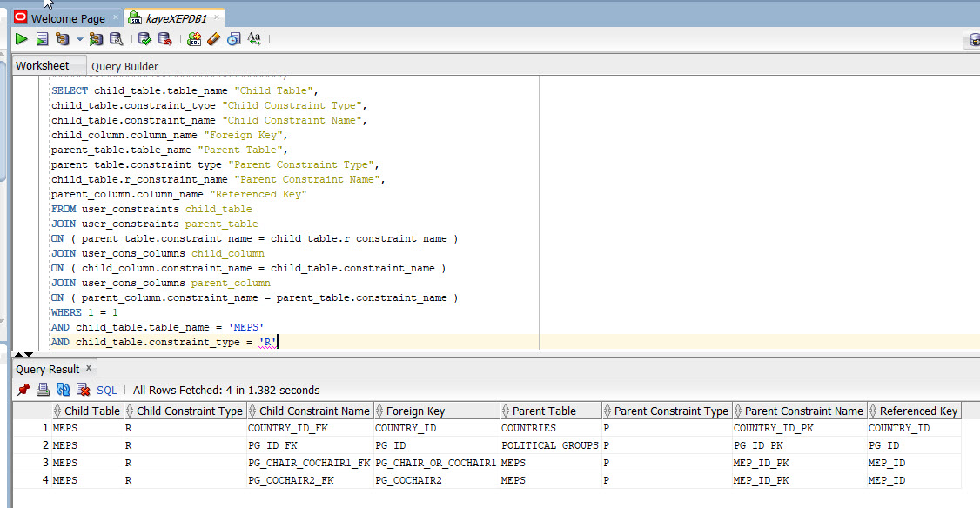This screenshot has height=508, width=980.
Task: Click the SELECT keyword in editor
Action: tap(70, 90)
